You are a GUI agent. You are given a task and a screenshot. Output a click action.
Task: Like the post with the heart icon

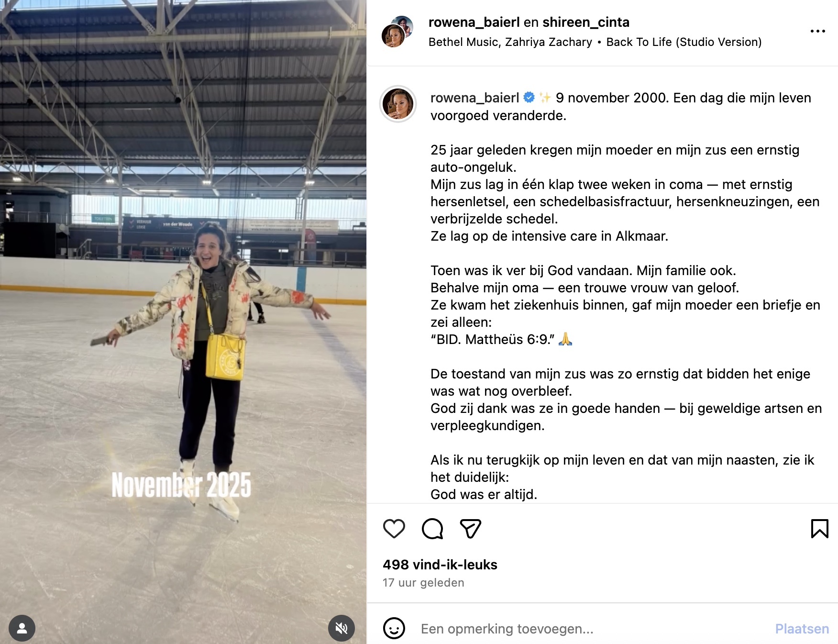[394, 529]
